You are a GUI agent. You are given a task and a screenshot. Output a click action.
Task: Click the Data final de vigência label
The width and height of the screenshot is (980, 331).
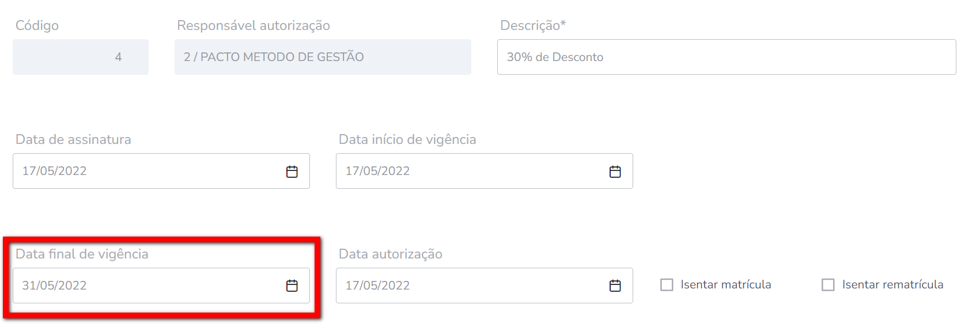[82, 254]
